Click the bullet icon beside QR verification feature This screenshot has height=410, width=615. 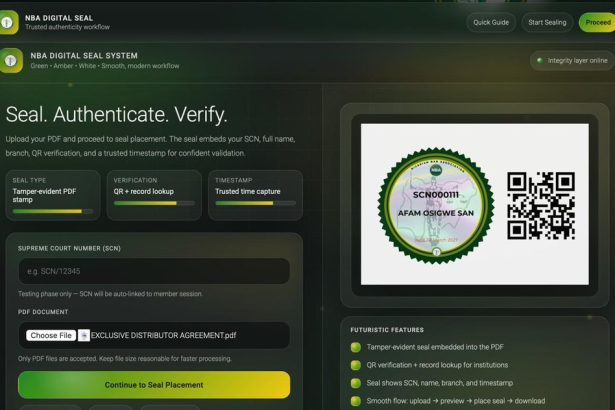(x=355, y=365)
